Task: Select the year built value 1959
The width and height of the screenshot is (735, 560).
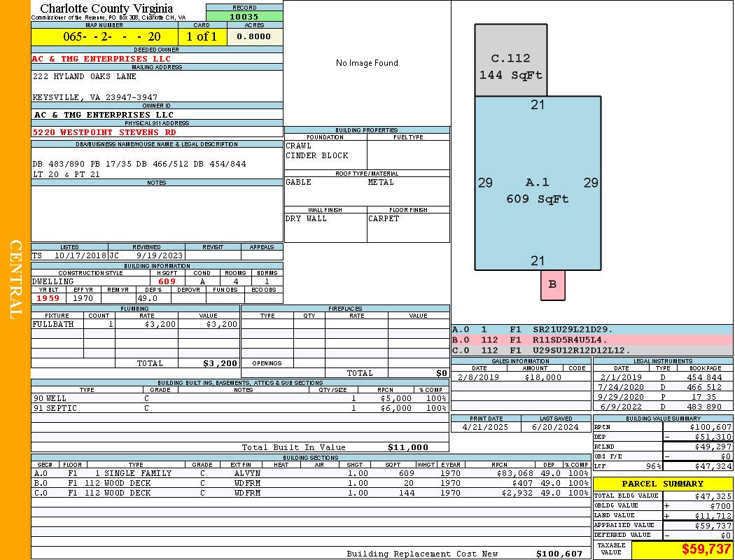Action: click(48, 298)
